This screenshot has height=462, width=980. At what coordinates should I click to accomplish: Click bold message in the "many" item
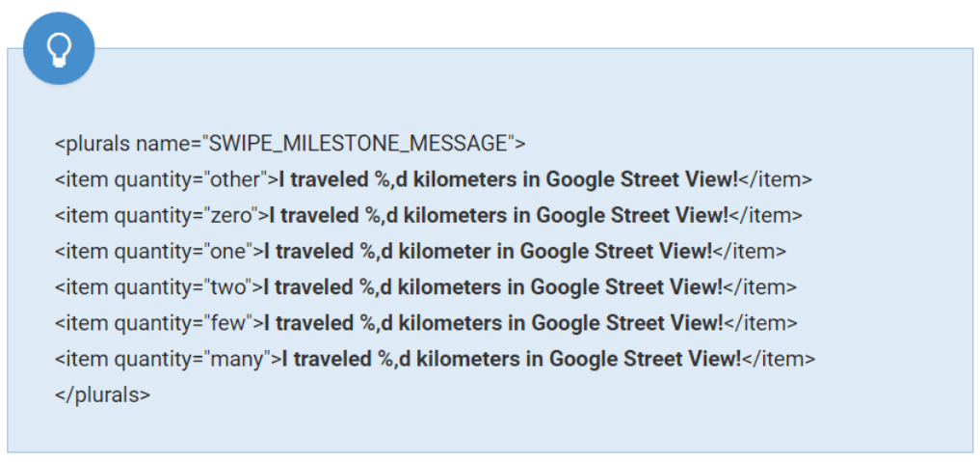click(510, 359)
